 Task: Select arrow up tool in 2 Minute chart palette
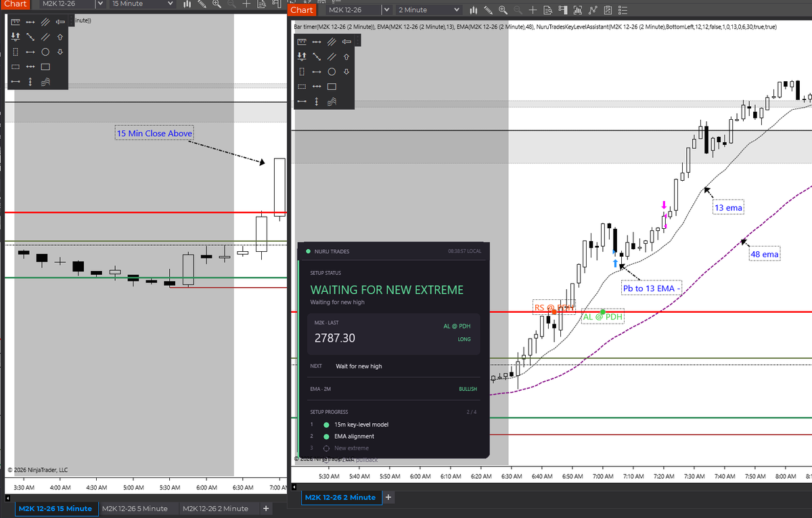pyautogui.click(x=346, y=56)
